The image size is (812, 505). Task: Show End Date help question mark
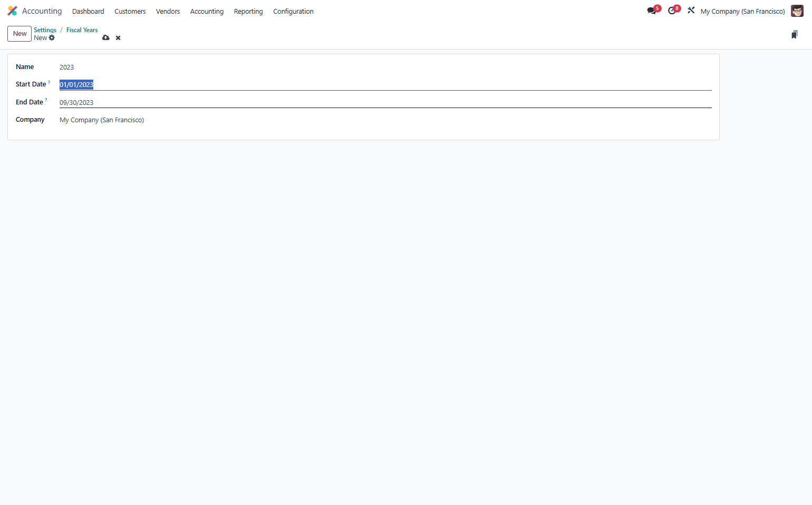tap(46, 100)
